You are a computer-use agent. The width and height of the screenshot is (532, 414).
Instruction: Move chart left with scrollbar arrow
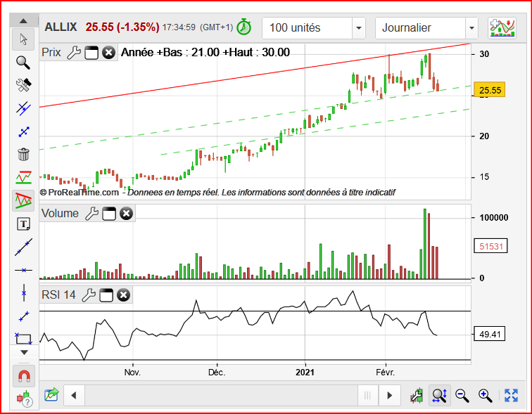[x=74, y=395]
